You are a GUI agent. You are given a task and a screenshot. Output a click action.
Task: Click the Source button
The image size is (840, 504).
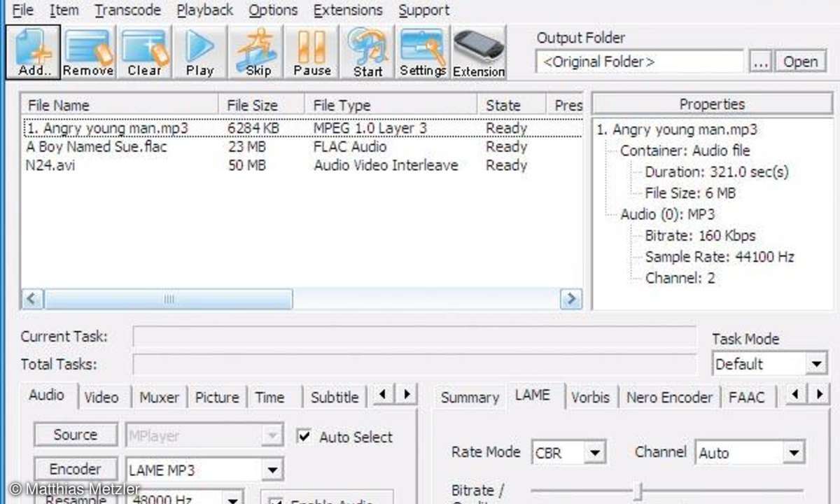[76, 435]
